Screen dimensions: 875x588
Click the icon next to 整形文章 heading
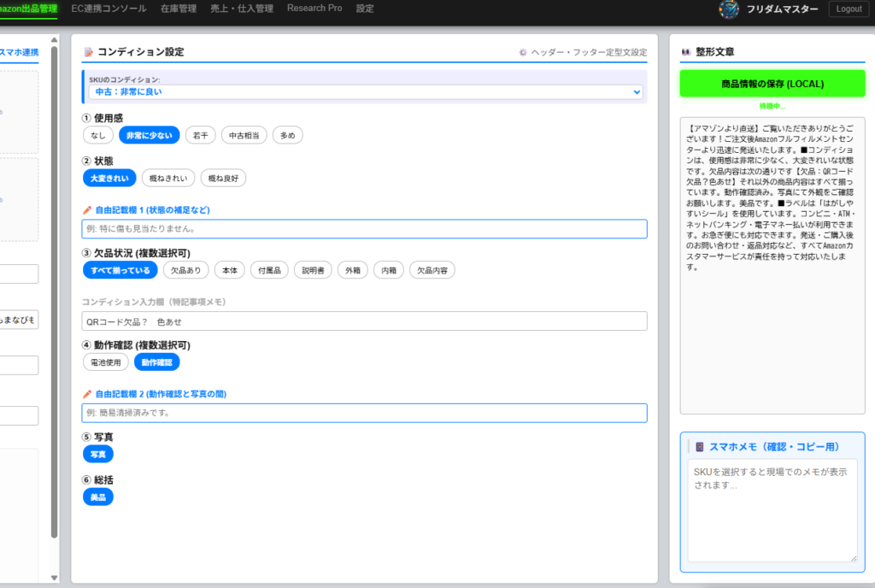(x=686, y=52)
